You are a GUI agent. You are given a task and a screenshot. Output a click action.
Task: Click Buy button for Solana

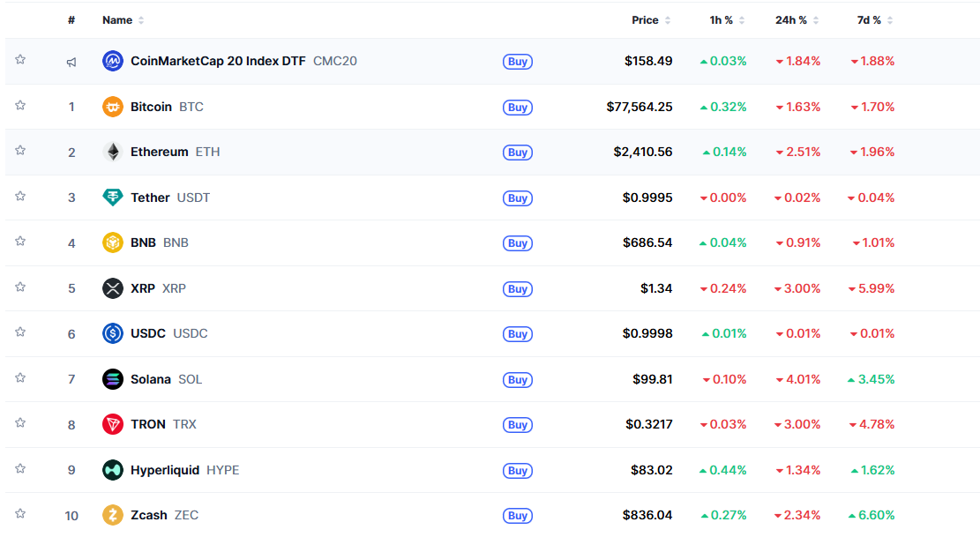pos(518,380)
